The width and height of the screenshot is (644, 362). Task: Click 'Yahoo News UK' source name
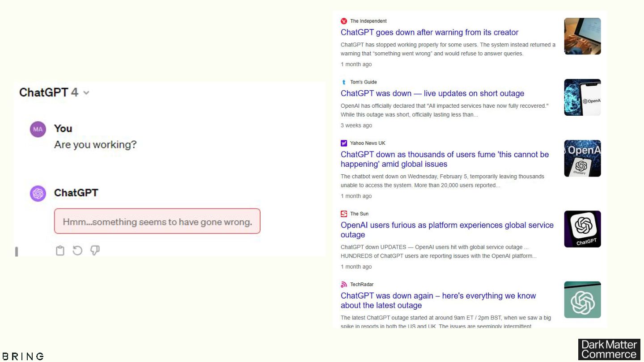pyautogui.click(x=368, y=143)
